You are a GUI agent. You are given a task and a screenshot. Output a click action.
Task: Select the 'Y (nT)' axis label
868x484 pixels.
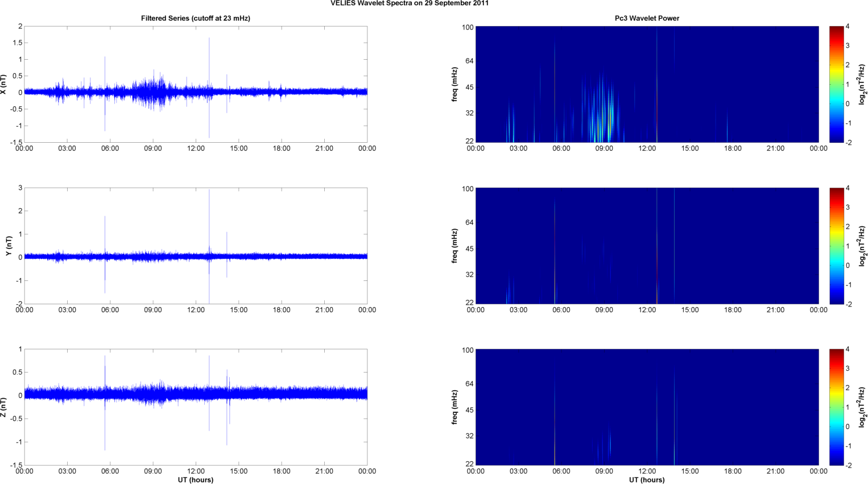9,246
